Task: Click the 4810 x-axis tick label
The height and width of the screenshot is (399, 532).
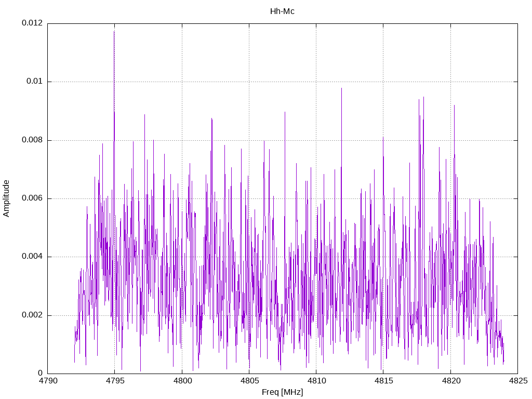Action: [x=316, y=381]
